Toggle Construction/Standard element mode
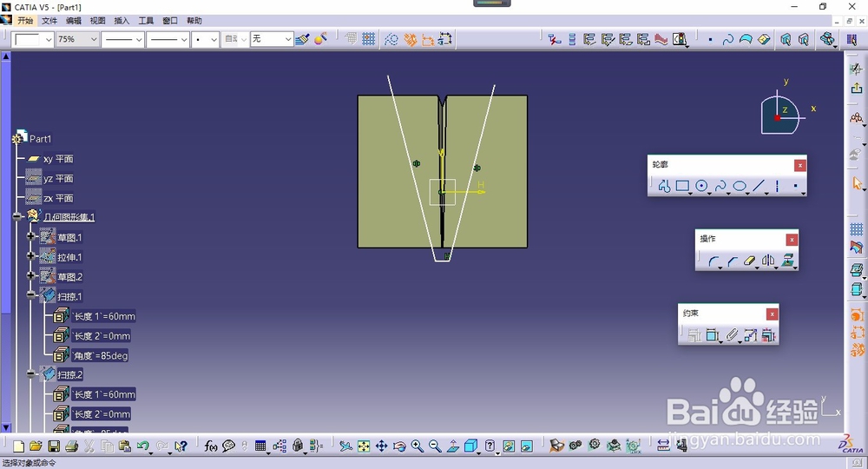Screen dimensions: 868x469 [391, 39]
